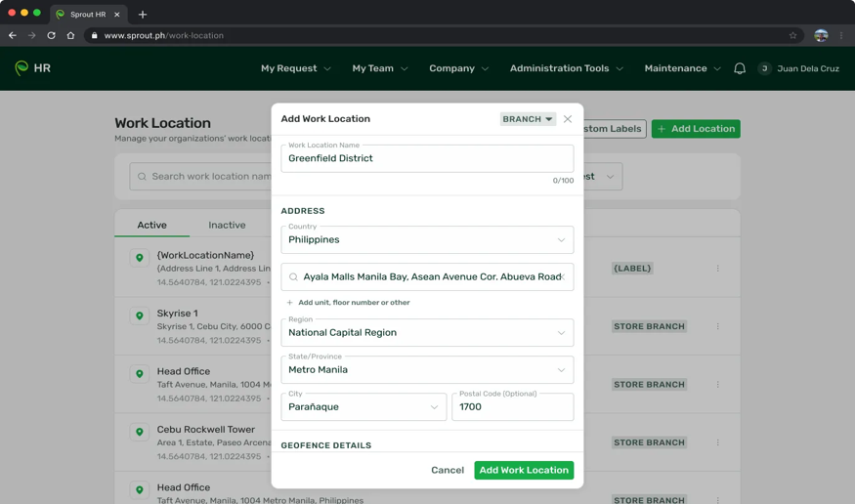Click the Search work location field

coord(200,177)
